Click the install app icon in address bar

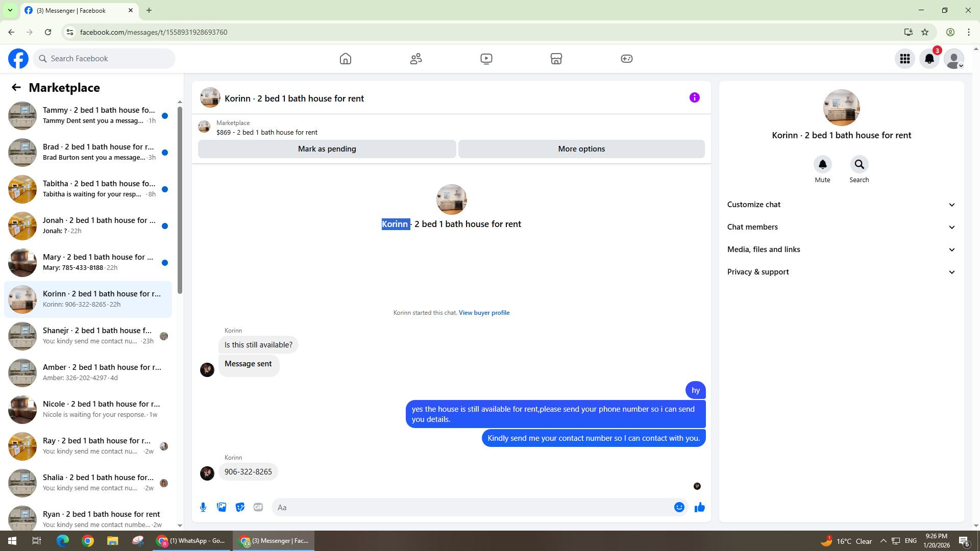point(908,32)
